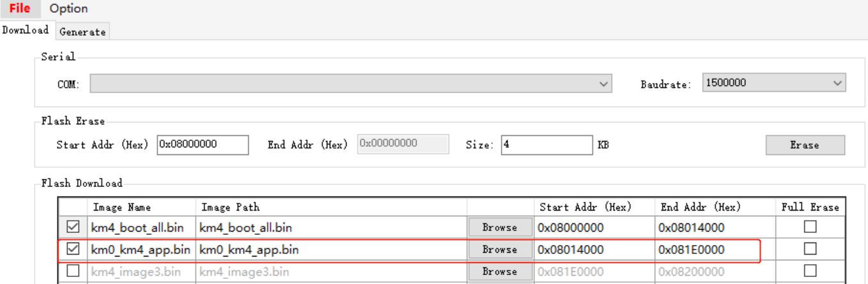Enable Full Erase for km4_boot_all.bin
868x284 pixels.
pos(810,227)
